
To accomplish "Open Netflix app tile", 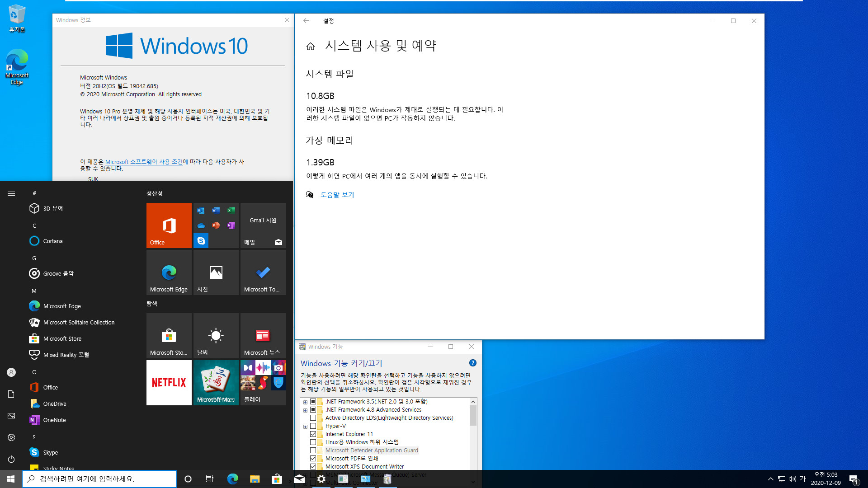I will coord(169,382).
